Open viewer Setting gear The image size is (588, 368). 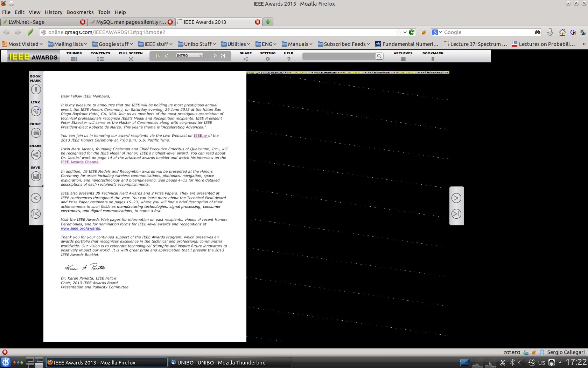pyautogui.click(x=267, y=56)
